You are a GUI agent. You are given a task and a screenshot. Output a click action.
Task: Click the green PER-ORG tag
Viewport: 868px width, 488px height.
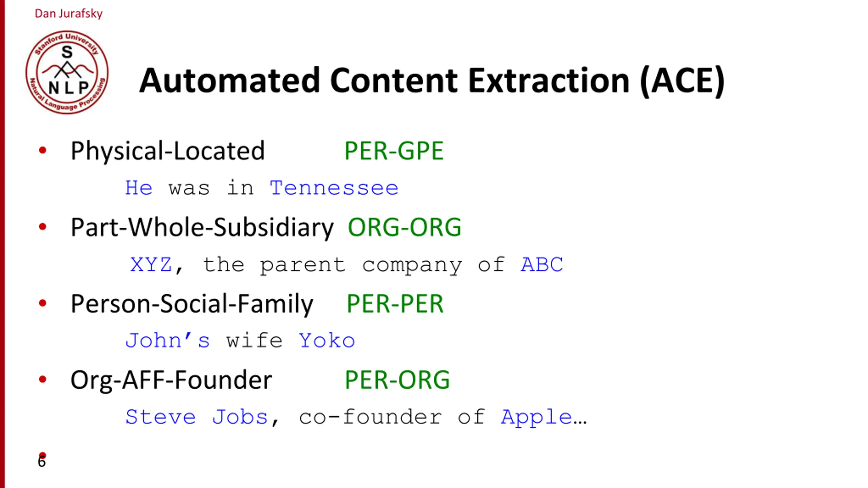[397, 380]
